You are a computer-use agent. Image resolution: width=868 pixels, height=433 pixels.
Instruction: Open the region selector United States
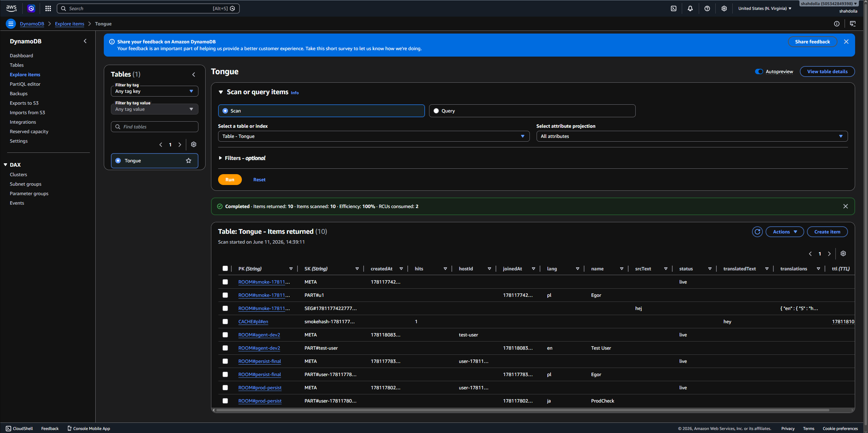765,8
